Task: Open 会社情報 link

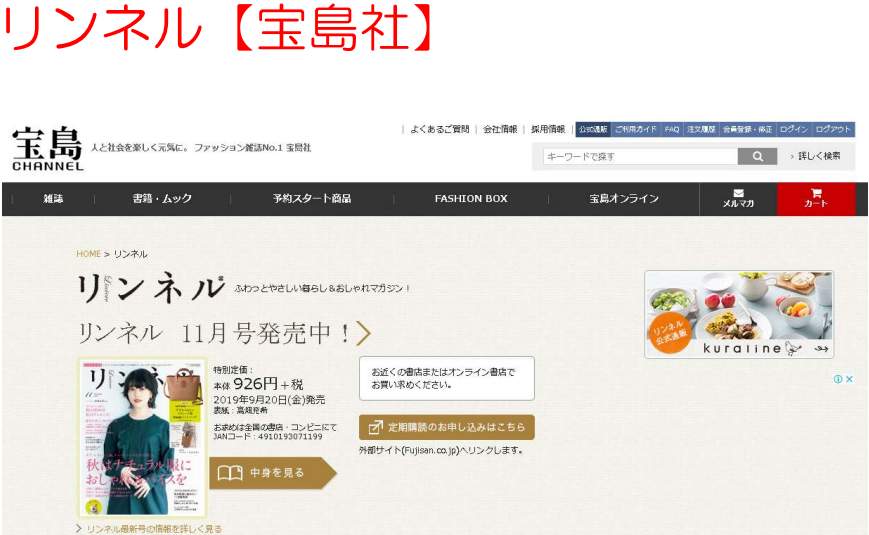Action: [500, 129]
